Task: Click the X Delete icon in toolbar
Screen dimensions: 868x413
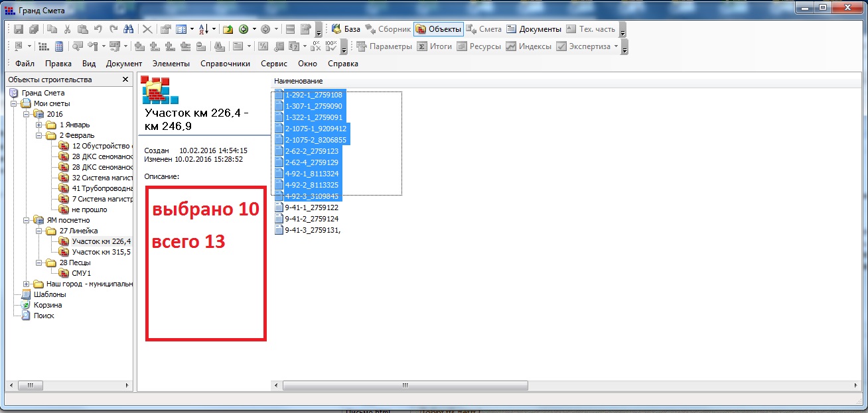Action: click(x=147, y=29)
